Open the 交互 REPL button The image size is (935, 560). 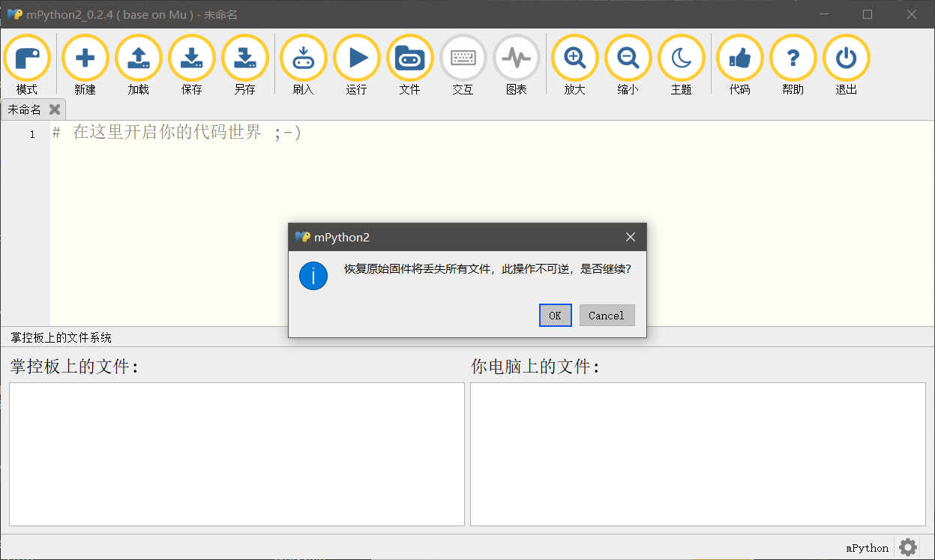[463, 65]
